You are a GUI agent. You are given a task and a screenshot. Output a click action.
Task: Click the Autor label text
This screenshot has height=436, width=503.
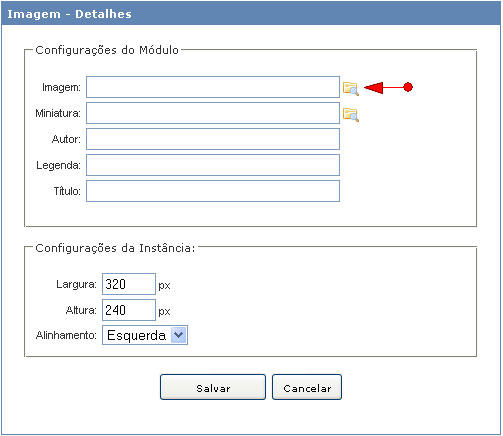(66, 139)
